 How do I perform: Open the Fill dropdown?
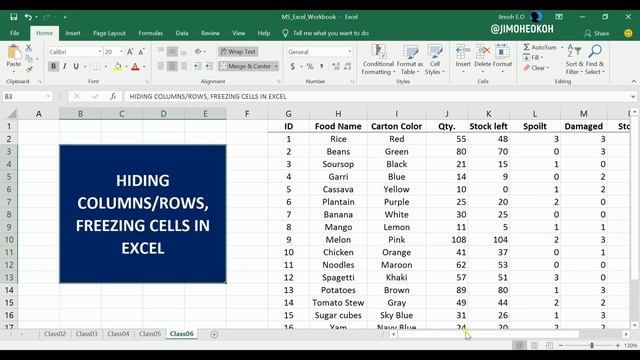(533, 58)
